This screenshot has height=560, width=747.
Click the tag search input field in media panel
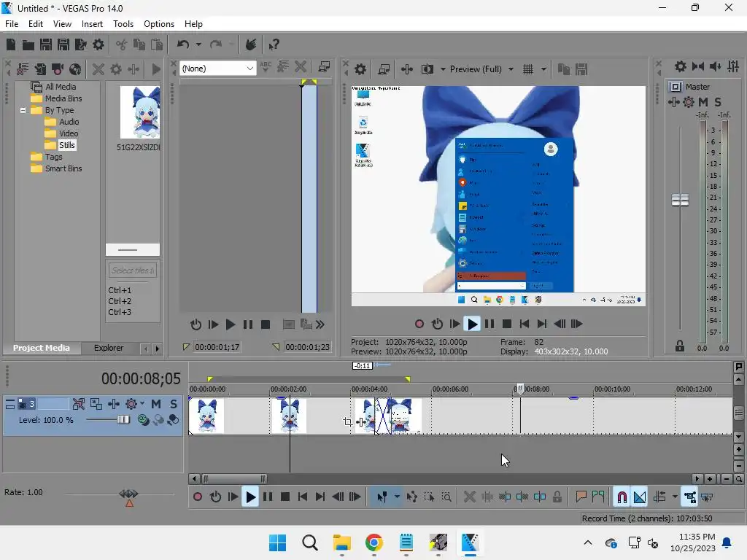(x=133, y=271)
